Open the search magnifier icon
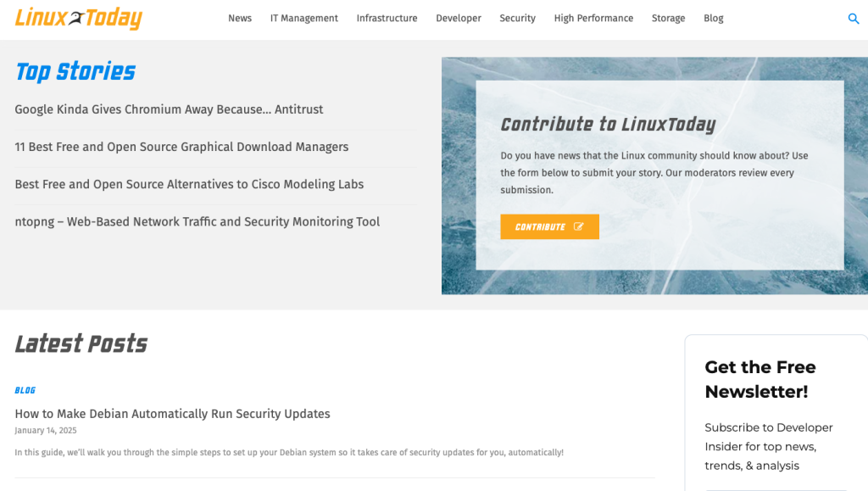This screenshot has width=868, height=491. coord(853,19)
